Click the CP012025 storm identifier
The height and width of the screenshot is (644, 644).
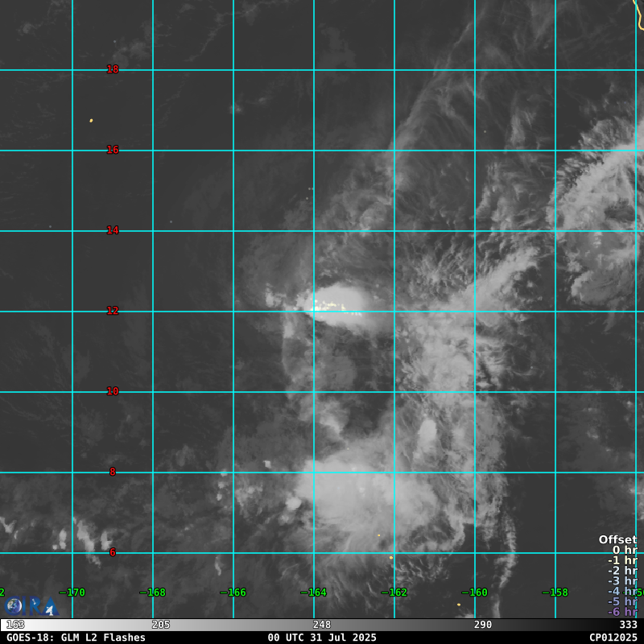[x=613, y=638]
